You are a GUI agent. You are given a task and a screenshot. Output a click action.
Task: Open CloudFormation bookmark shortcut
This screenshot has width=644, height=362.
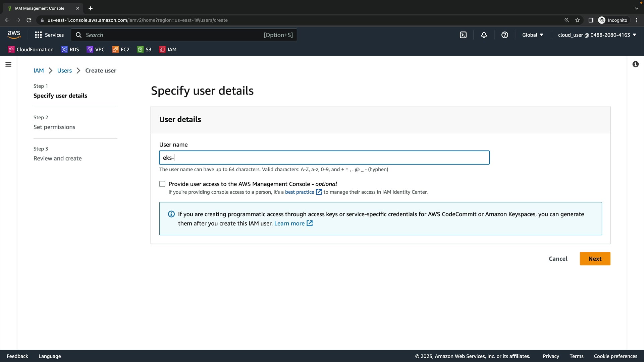(31, 49)
